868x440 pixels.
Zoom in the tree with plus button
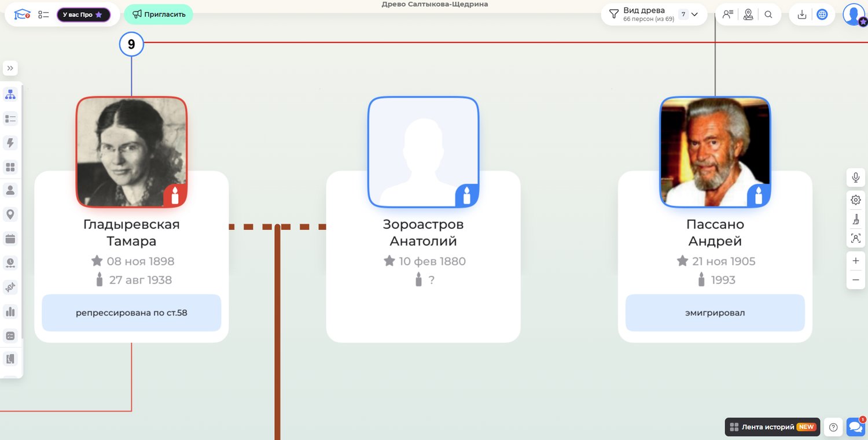[x=855, y=261]
